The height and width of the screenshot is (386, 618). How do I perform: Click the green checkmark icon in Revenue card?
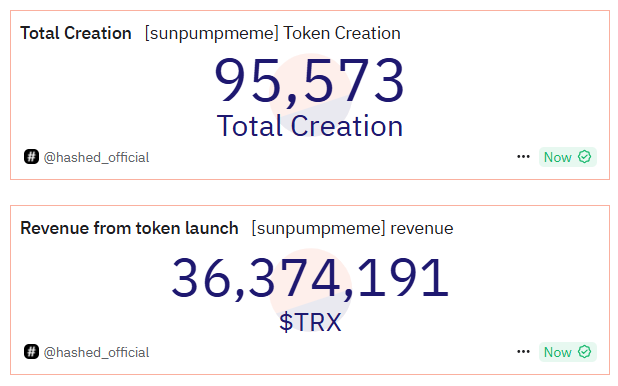(584, 352)
